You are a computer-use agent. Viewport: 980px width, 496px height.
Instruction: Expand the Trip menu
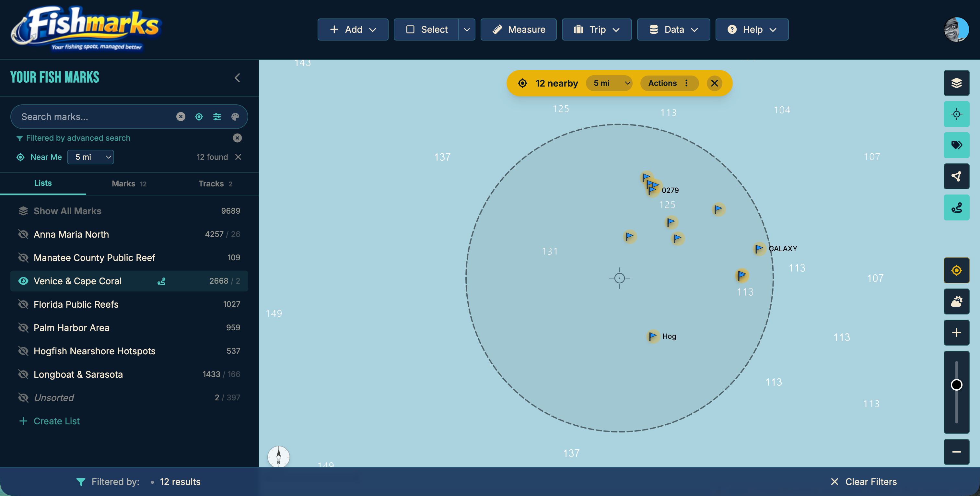(x=597, y=29)
